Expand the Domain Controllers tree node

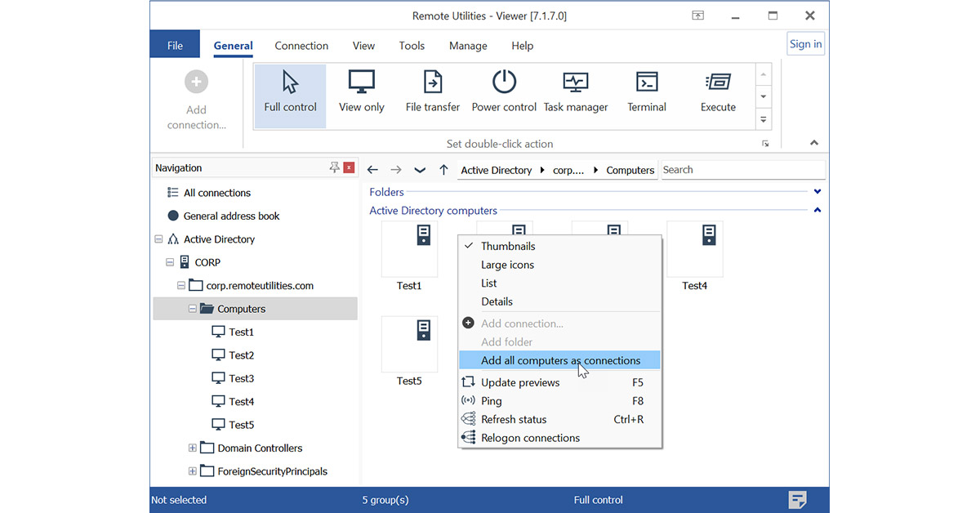(193, 448)
